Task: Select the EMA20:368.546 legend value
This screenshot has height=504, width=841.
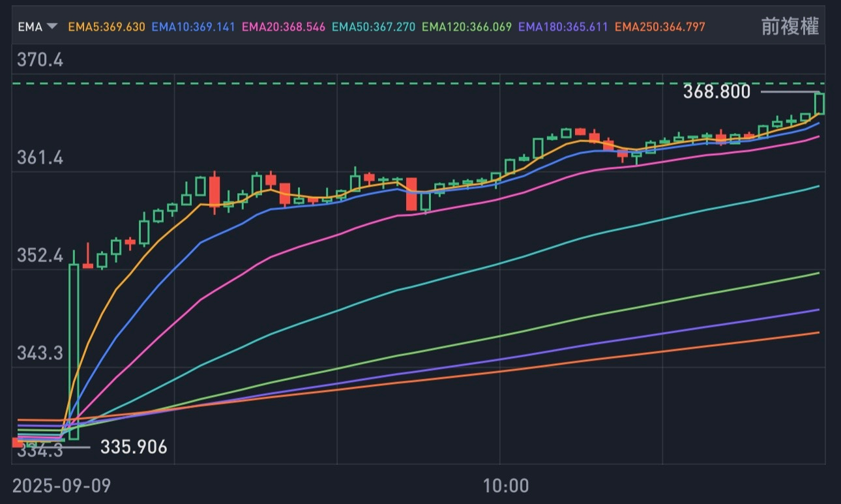Action: point(284,27)
